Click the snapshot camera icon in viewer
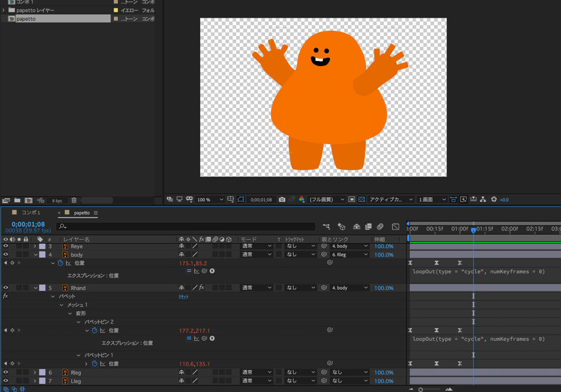The width and height of the screenshot is (561, 392). [282, 200]
